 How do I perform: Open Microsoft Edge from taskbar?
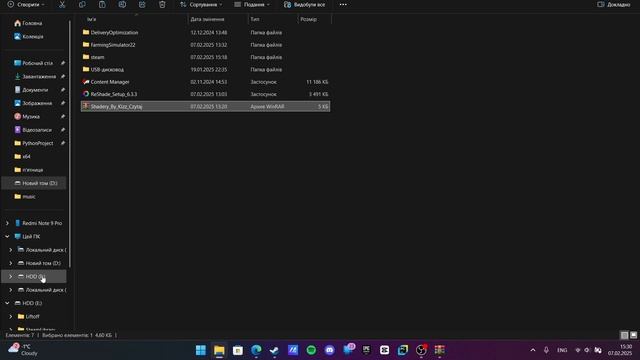256,350
